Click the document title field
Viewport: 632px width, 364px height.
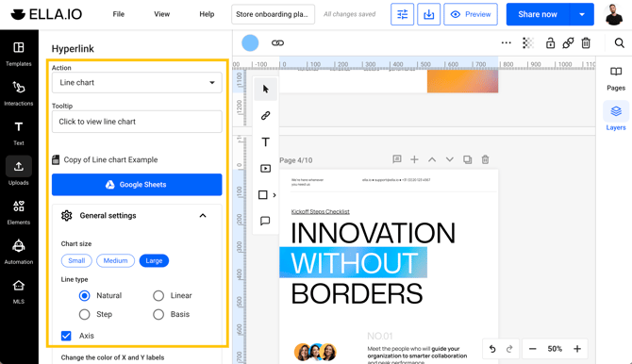[273, 14]
